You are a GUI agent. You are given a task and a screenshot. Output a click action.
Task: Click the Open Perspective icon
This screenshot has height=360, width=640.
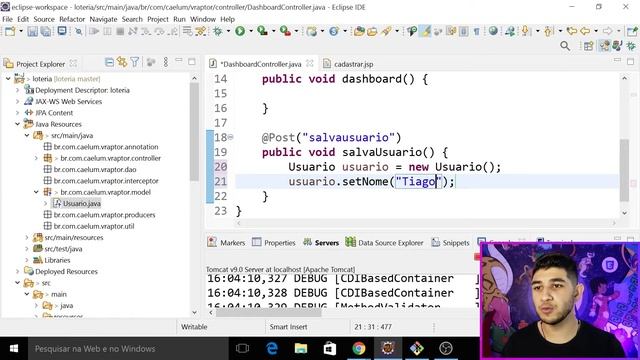click(x=588, y=46)
